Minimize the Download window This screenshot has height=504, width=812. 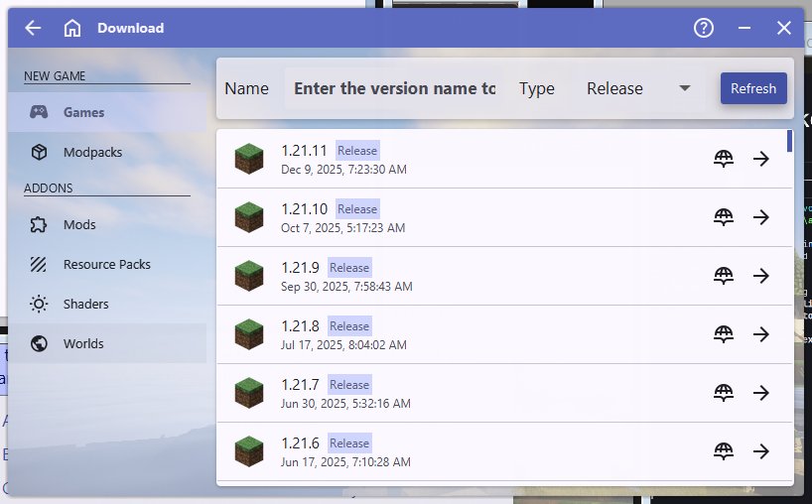coord(744,28)
